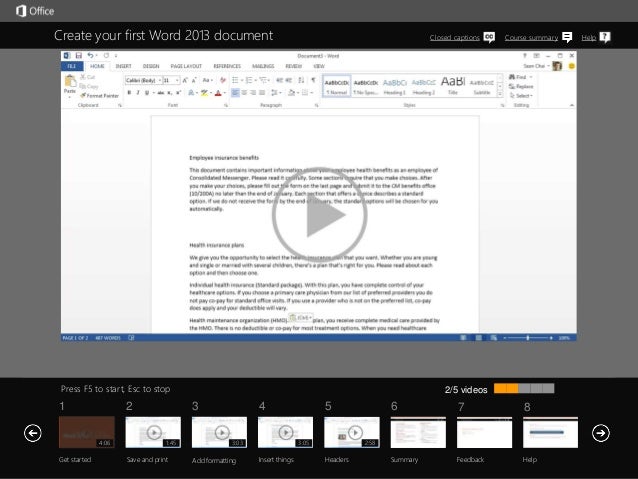
Task: Click Copy in the Clipboard group
Action: (89, 86)
